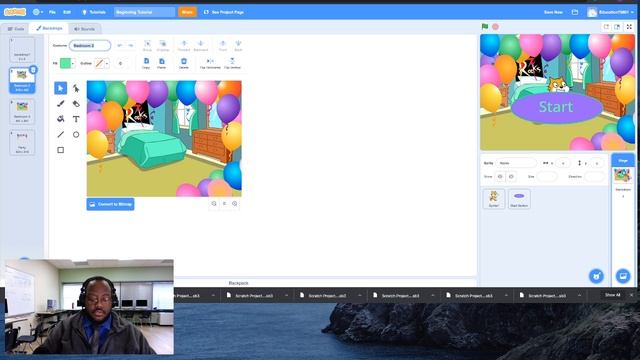
Task: Click the Ungroup icon in paint toolbar
Action: click(162, 45)
